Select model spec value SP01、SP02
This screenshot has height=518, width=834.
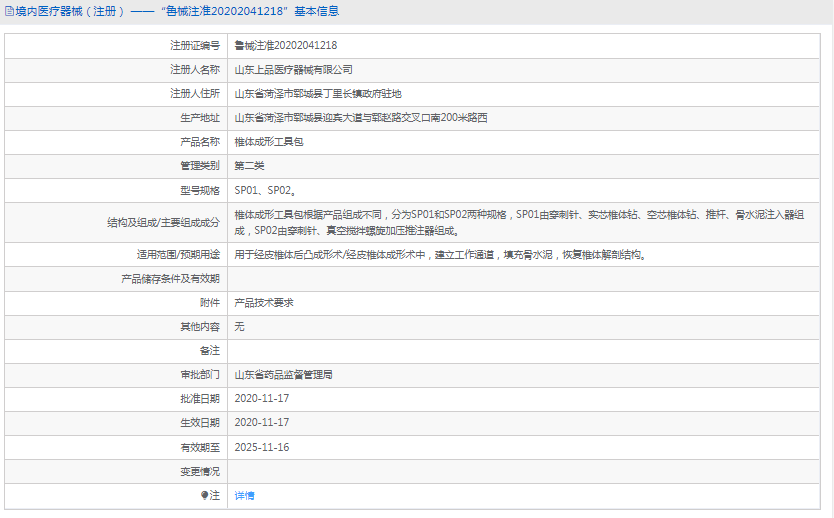265,190
